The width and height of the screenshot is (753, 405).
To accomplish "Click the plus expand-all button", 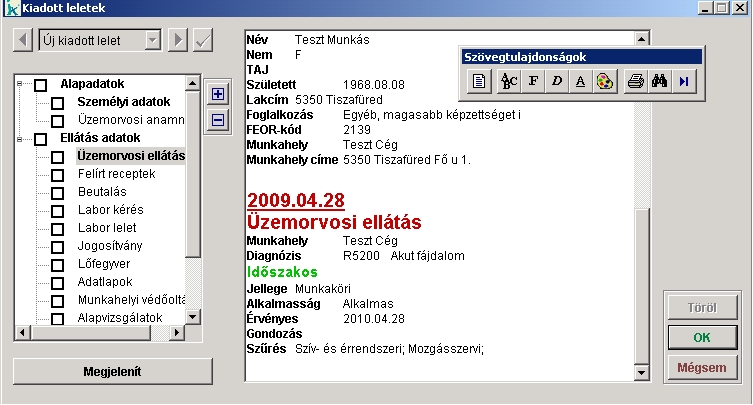I will coord(218,95).
